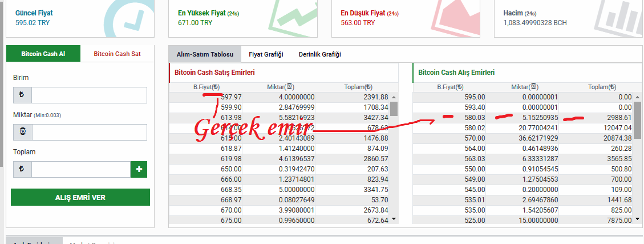Click the Miktar header in buy orders table
644x244 pixels.
(525, 87)
